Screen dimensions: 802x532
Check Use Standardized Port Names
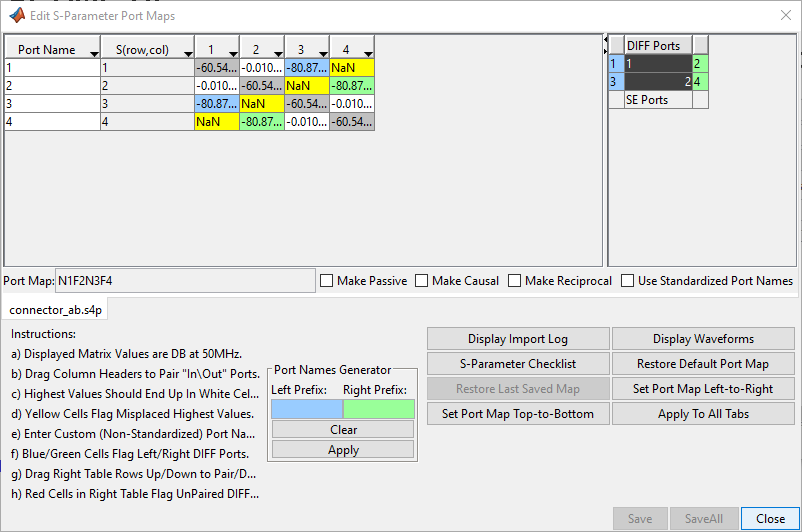click(x=627, y=281)
